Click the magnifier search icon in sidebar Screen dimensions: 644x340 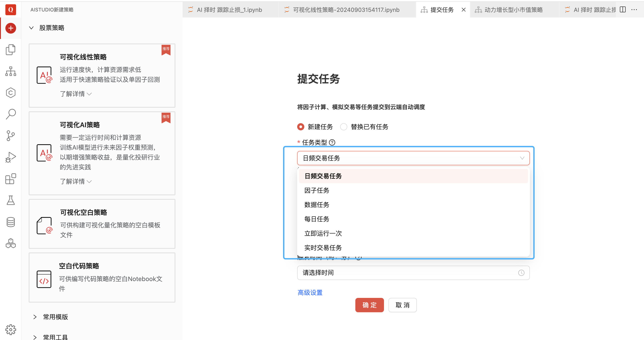coord(11,114)
